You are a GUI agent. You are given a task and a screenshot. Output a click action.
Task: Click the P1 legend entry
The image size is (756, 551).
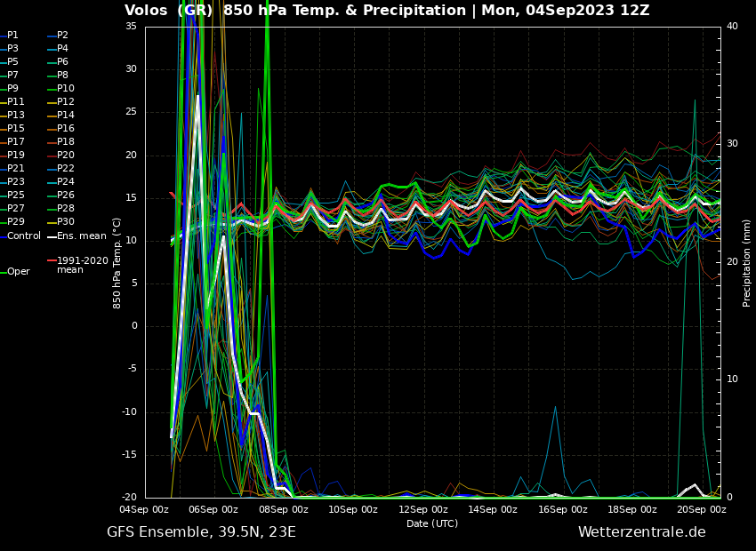coord(12,36)
